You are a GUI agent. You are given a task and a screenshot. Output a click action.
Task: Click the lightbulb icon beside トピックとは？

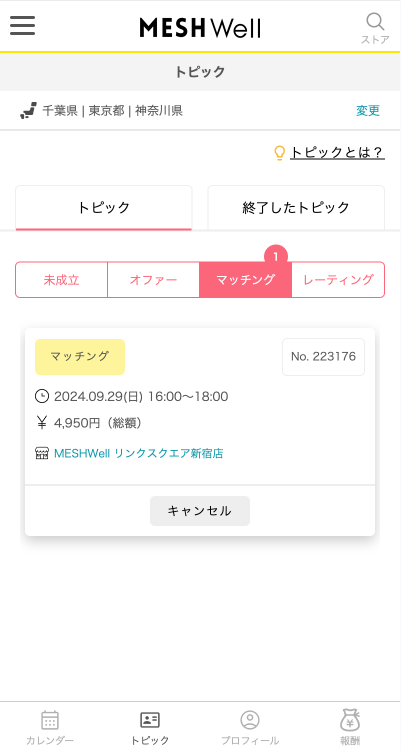pyautogui.click(x=279, y=153)
